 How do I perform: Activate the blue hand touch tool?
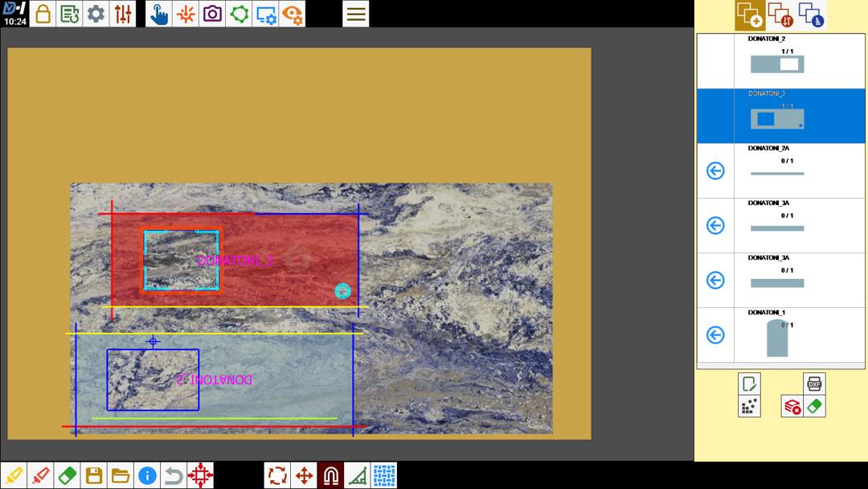click(x=159, y=14)
